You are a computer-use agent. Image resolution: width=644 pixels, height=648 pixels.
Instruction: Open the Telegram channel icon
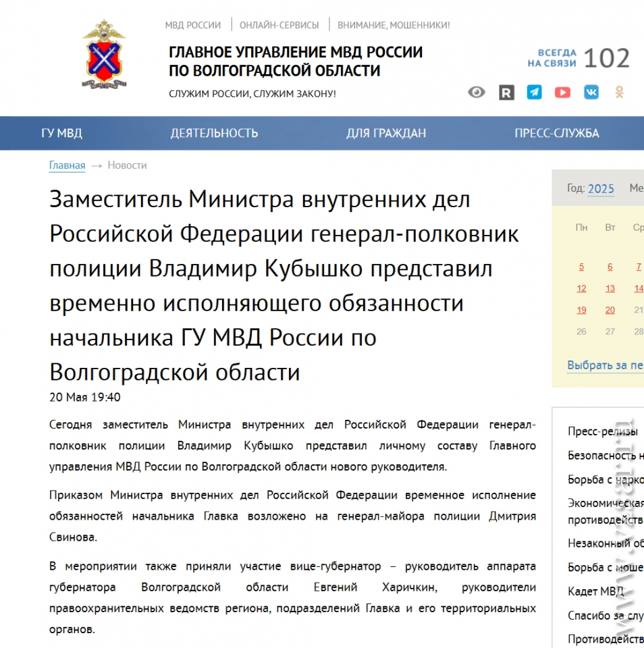534,92
